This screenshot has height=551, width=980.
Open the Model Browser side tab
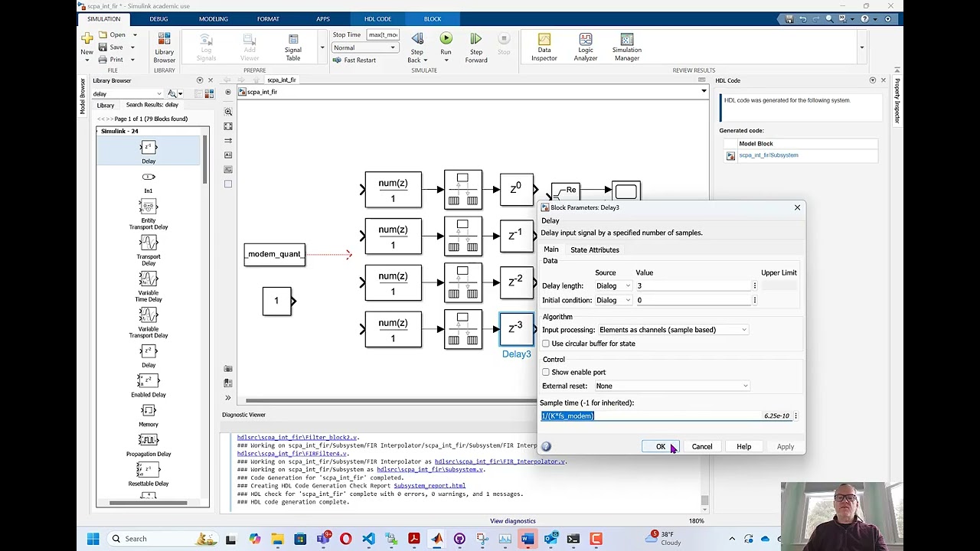point(83,96)
